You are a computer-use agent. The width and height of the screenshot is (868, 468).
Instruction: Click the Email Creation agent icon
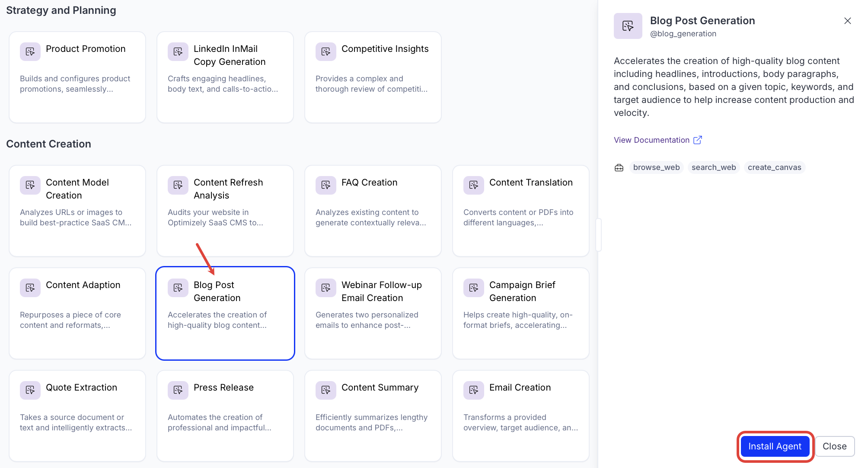pyautogui.click(x=474, y=391)
